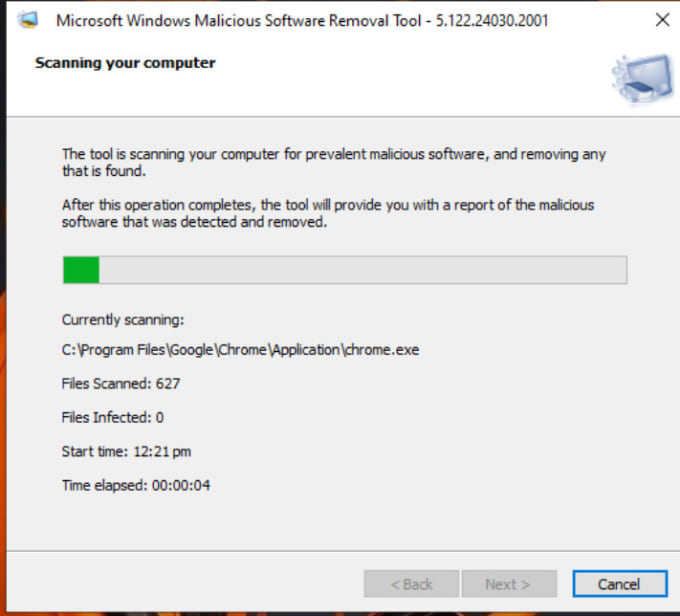Click the version number 5.122.24030.2001 in title
This screenshot has width=680, height=616.
(492, 20)
